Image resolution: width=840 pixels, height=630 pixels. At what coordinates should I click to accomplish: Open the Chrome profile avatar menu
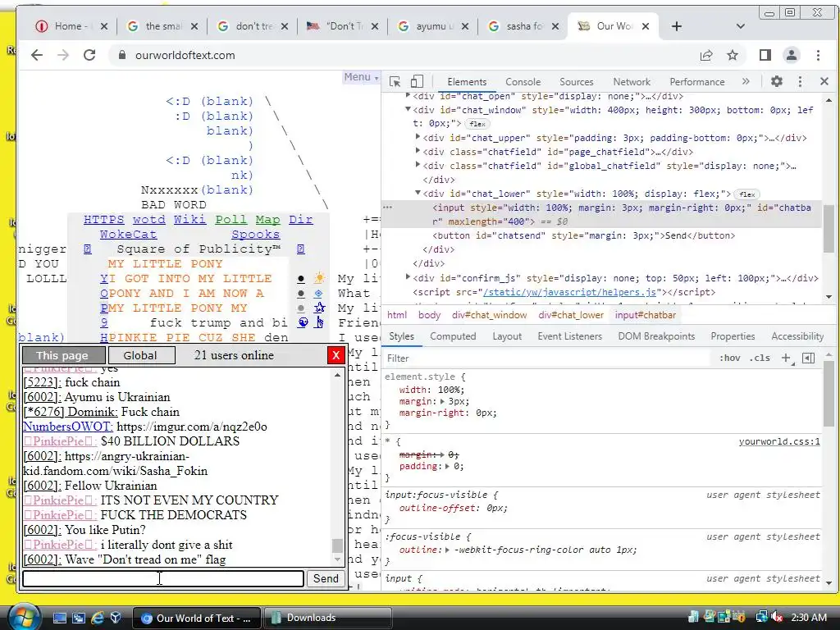tap(792, 55)
